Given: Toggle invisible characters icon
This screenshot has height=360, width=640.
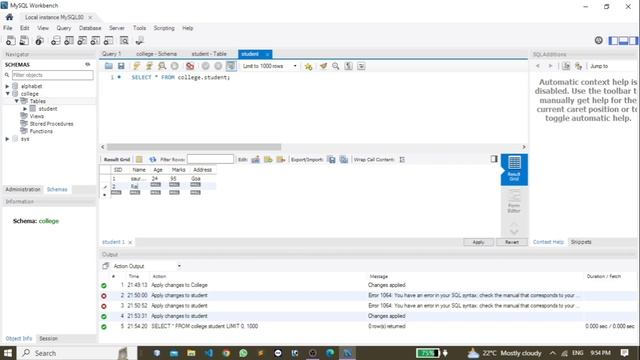Looking at the screenshot, I should click(x=348, y=66).
